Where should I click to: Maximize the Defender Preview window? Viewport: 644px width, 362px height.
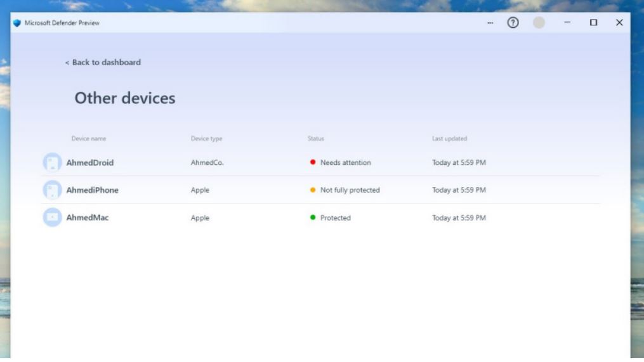point(593,23)
